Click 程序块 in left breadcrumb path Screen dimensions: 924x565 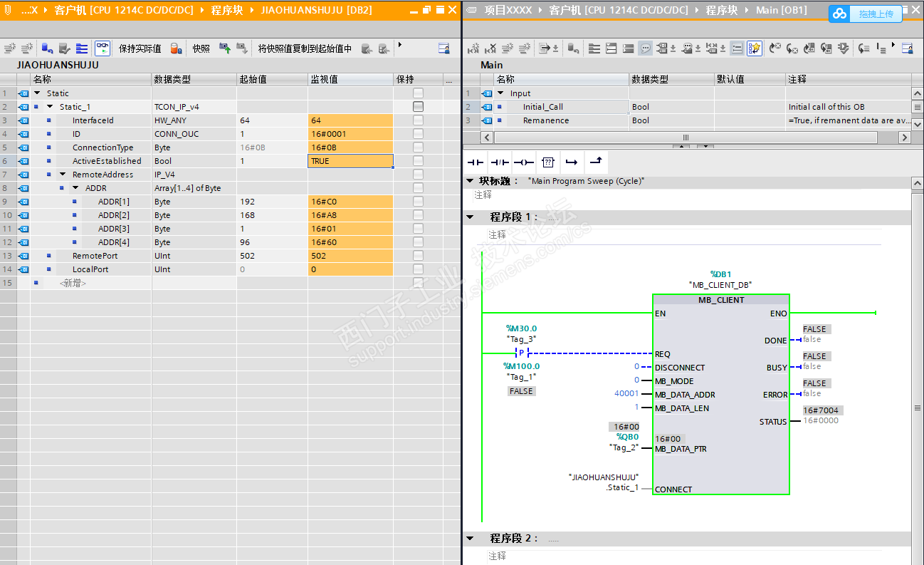pyautogui.click(x=227, y=10)
